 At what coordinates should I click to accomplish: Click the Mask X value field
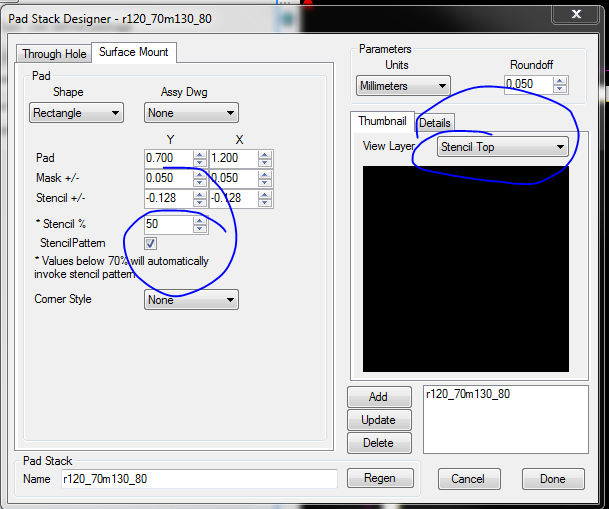point(233,178)
